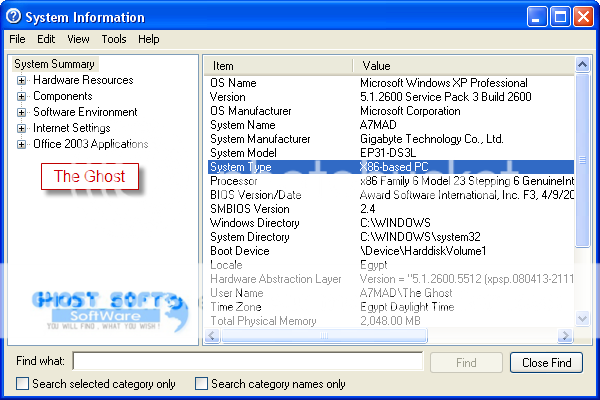Click the horizontal scrollbar left arrow
The height and width of the screenshot is (400, 600).
pos(212,336)
